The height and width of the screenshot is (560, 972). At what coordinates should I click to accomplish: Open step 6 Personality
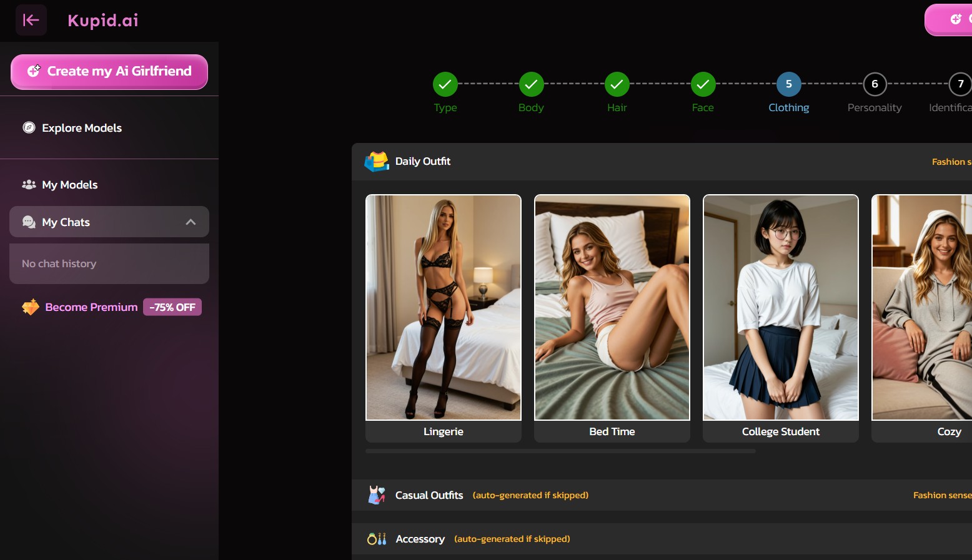875,84
